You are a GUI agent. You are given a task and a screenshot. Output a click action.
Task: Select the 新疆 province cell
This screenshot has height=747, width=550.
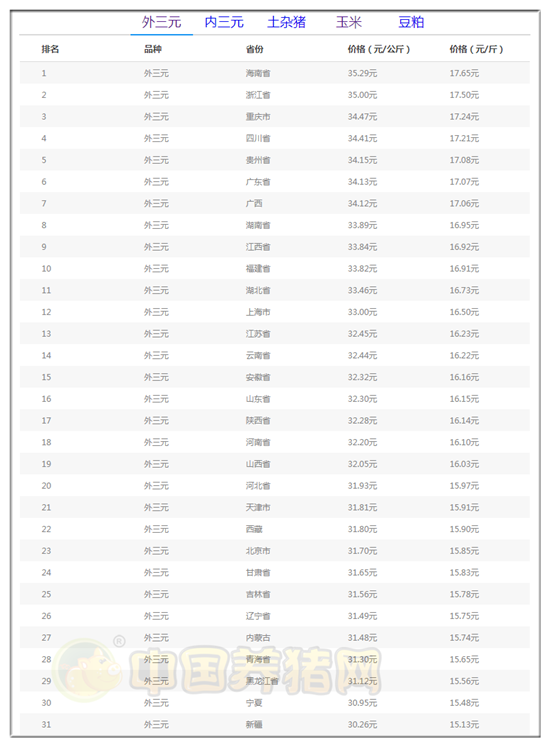point(254,725)
